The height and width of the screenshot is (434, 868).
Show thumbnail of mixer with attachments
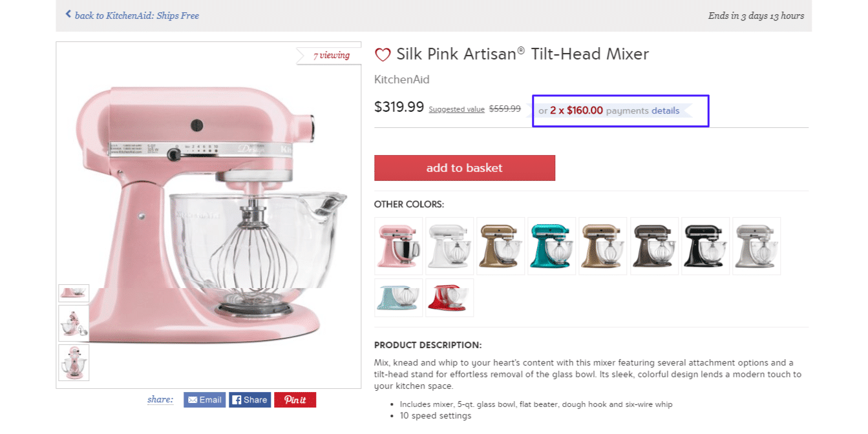(x=74, y=323)
